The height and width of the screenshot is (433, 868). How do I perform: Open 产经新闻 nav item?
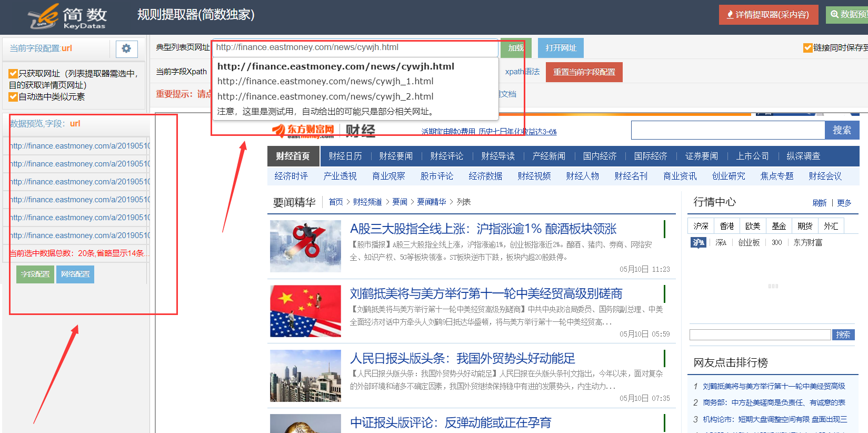pyautogui.click(x=549, y=156)
